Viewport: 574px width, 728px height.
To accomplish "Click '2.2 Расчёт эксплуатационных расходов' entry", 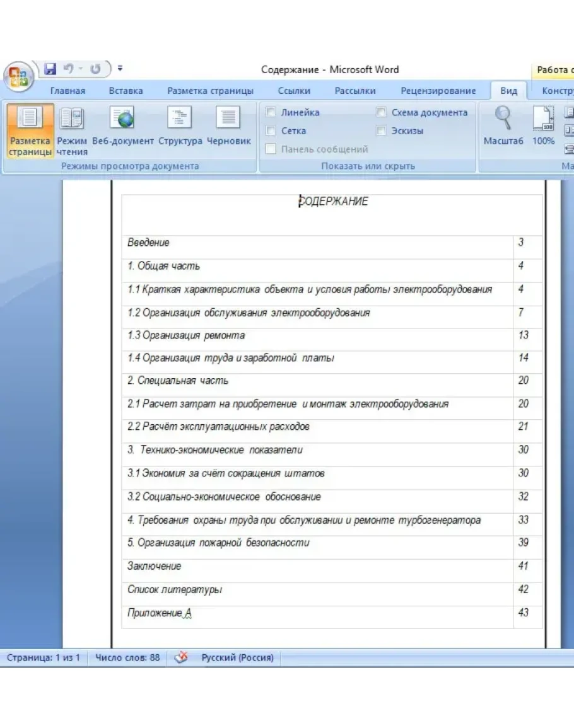I will 218,426.
